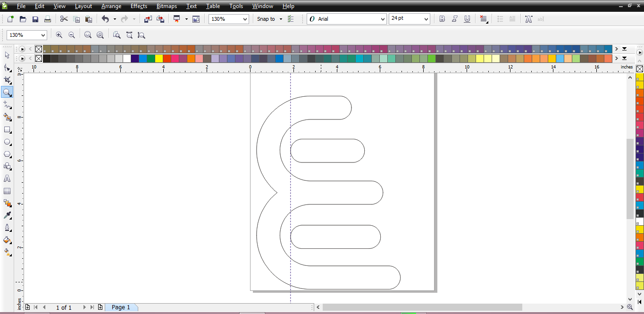This screenshot has width=644, height=314.
Task: Select the Eyedropper tool
Action: [7, 215]
